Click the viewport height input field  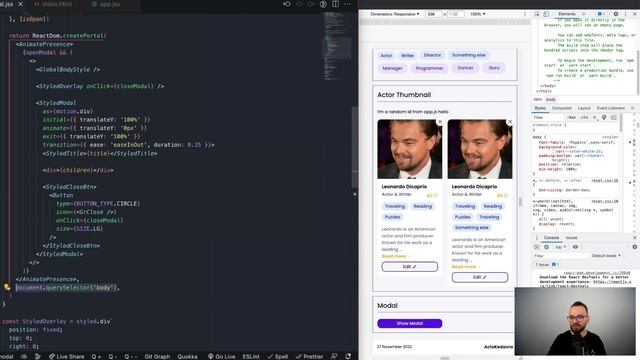click(456, 14)
